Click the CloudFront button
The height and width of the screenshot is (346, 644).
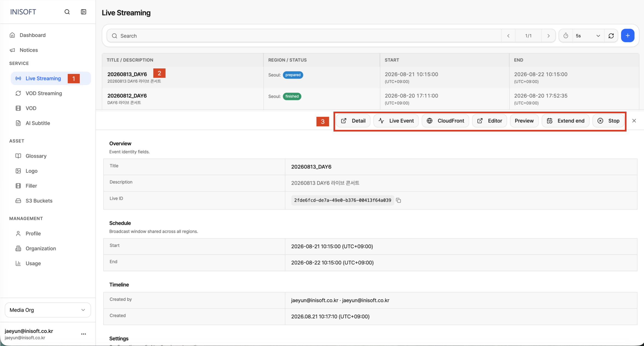point(445,121)
